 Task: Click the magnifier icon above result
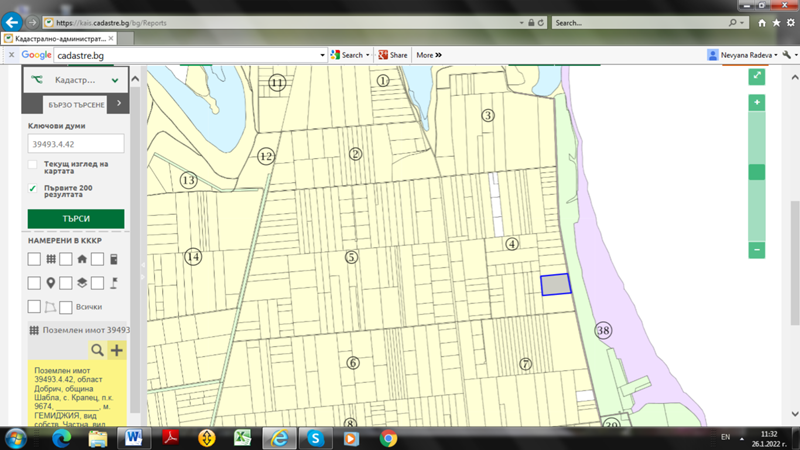click(x=97, y=349)
